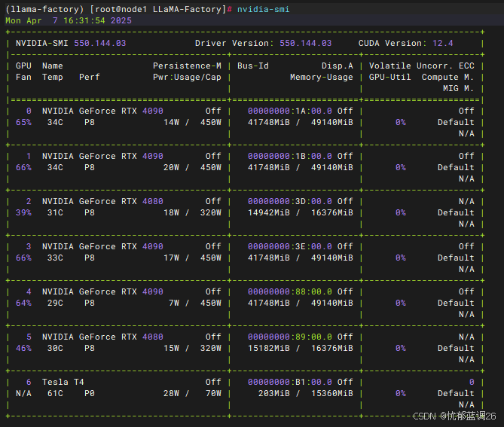Image resolution: width=504 pixels, height=427 pixels.
Task: Select GPU 5 power usage 15W
Action: [x=171, y=348]
